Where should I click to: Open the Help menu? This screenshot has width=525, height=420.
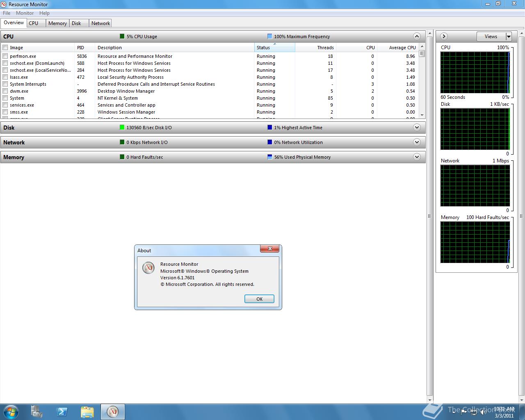pos(44,13)
